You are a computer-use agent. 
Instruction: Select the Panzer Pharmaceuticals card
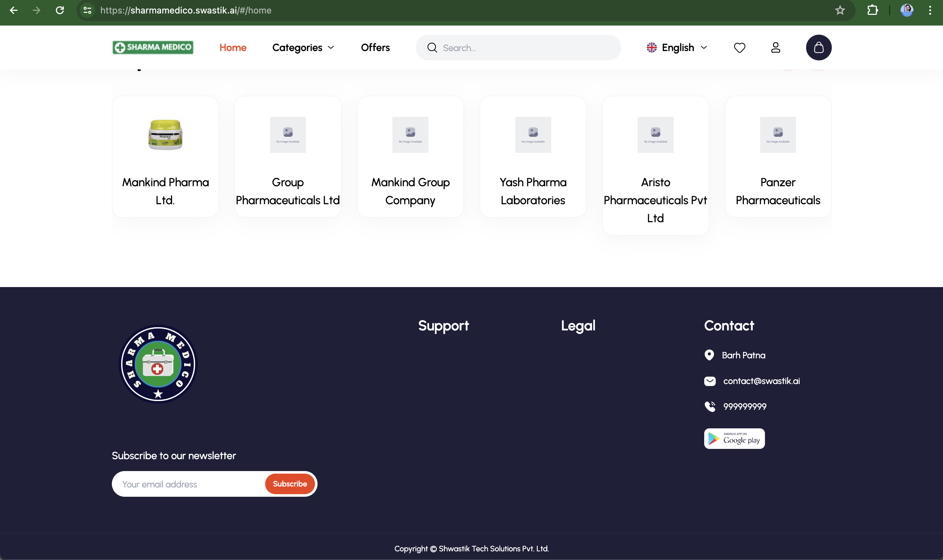pos(777,157)
